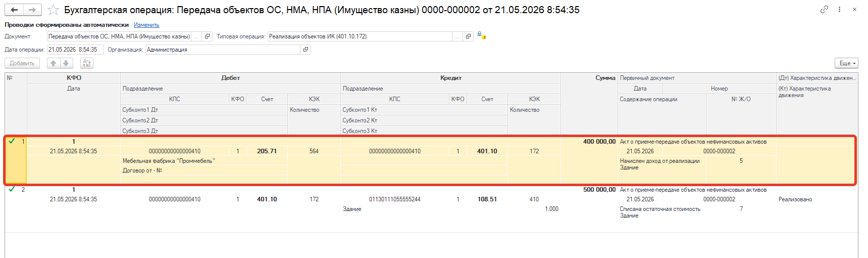Viewport: 868px width, 258px height.
Task: Click the debit КПС link in row 1
Action: click(175, 151)
